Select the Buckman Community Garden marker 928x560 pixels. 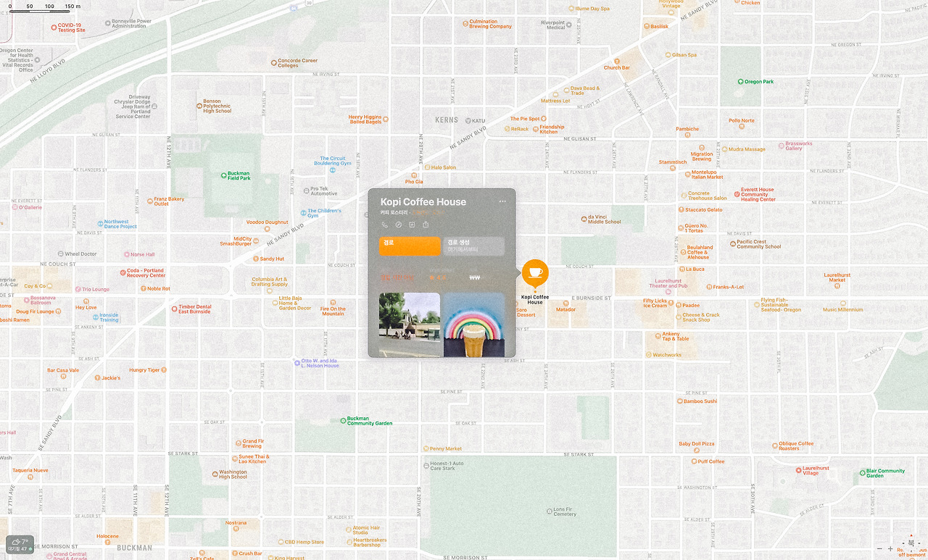(344, 420)
